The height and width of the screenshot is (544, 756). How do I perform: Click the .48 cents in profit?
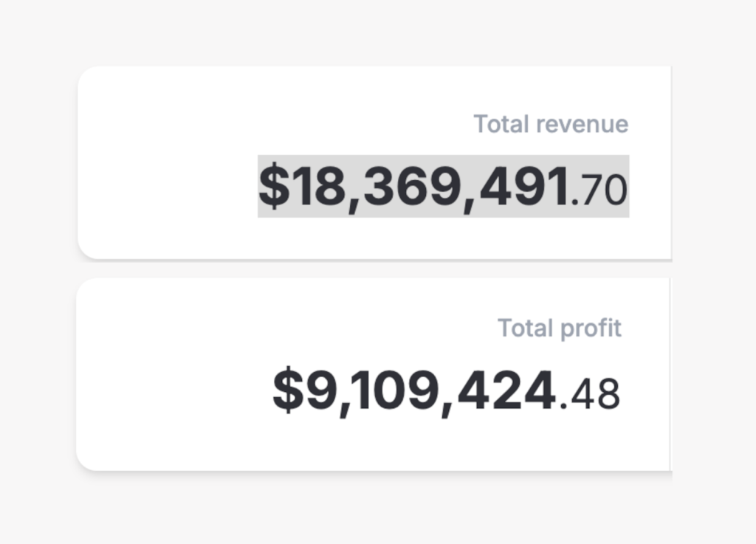pyautogui.click(x=591, y=393)
